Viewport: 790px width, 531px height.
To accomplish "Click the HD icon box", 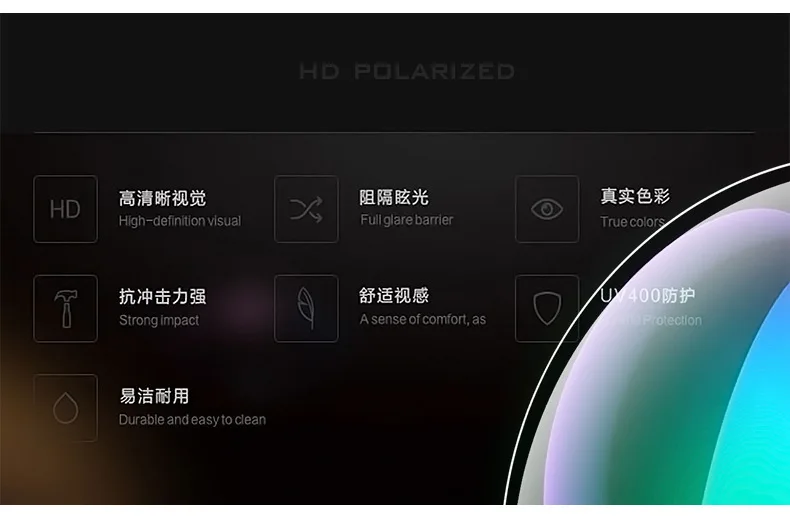I will (65, 209).
